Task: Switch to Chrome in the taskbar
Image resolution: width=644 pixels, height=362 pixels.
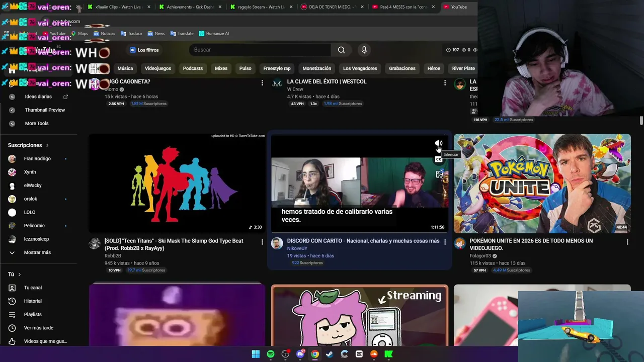Action: (315, 354)
